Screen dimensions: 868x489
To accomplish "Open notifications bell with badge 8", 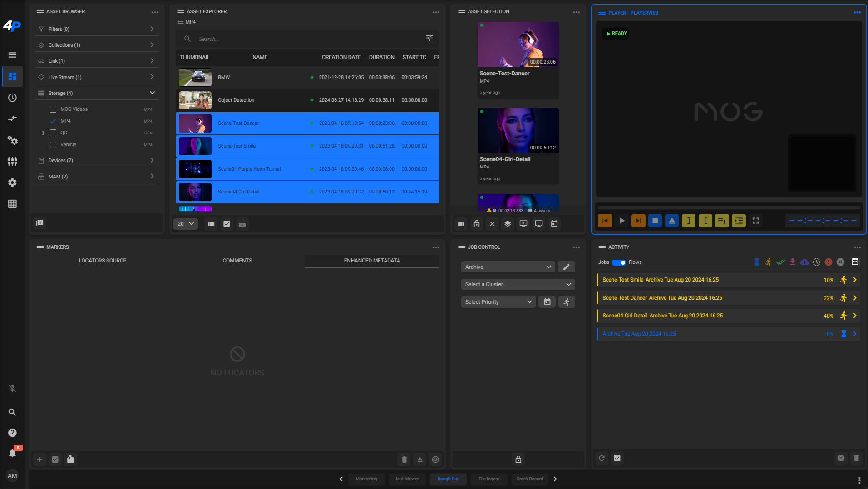I will click(x=12, y=453).
